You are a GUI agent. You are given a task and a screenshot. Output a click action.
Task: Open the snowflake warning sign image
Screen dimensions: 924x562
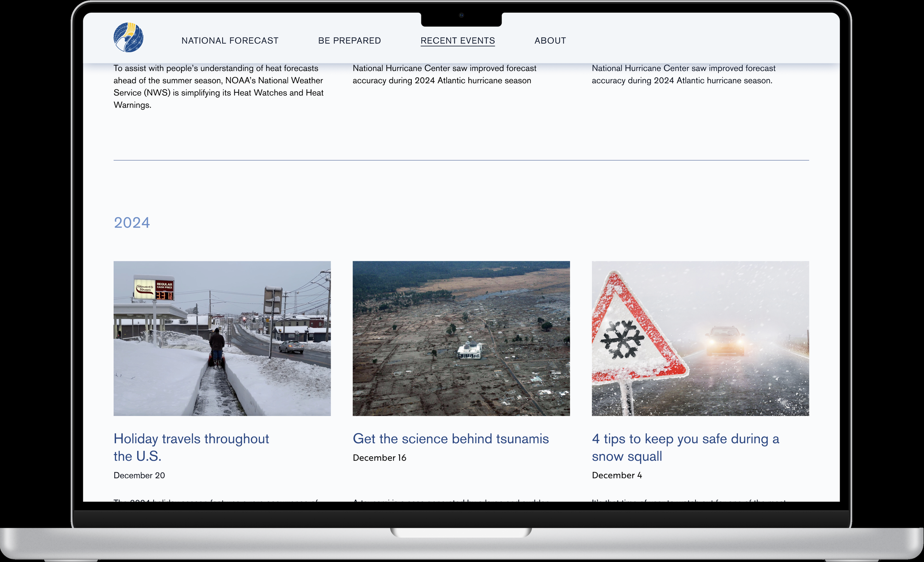click(x=700, y=338)
